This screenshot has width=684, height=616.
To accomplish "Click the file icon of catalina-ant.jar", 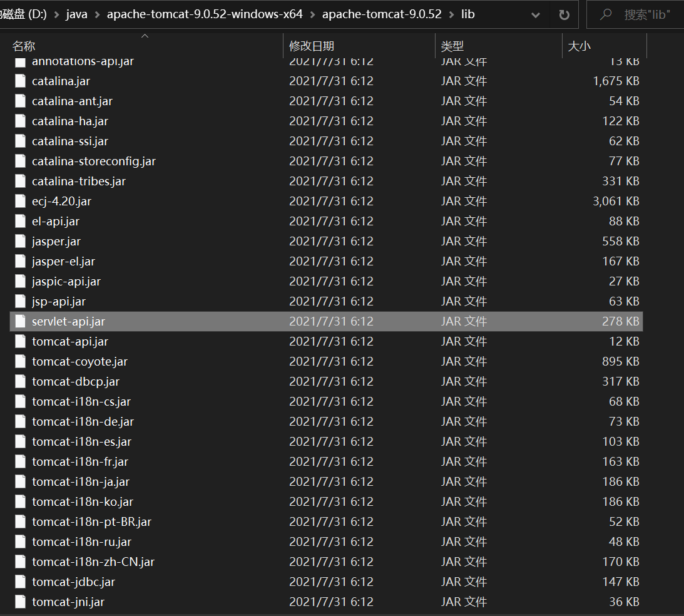I will click(20, 101).
